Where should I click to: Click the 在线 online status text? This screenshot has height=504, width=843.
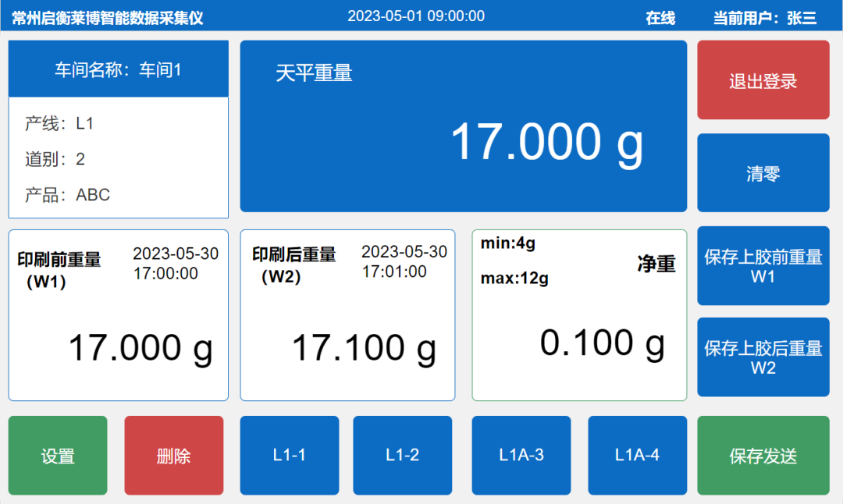click(x=660, y=18)
